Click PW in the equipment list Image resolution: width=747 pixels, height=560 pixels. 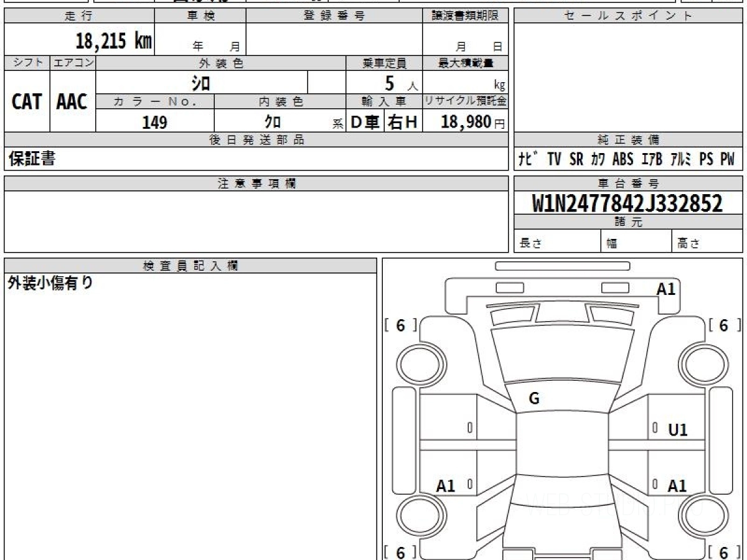(x=727, y=159)
